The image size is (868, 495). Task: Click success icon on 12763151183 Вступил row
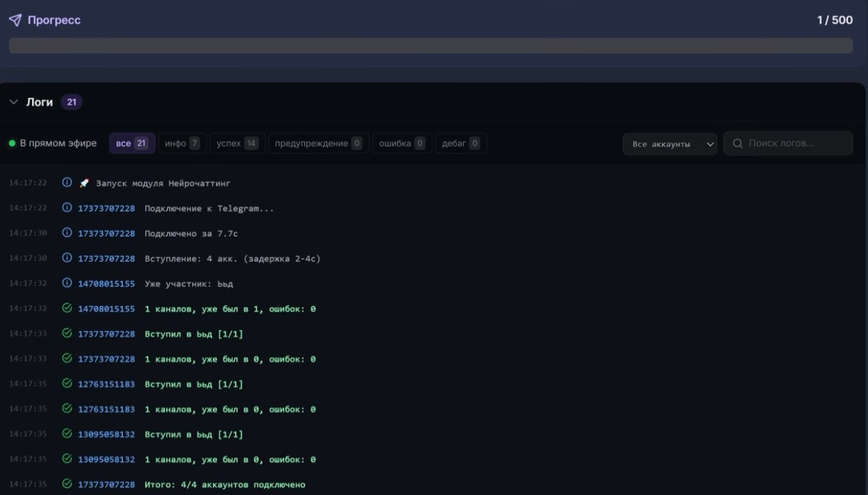point(67,383)
